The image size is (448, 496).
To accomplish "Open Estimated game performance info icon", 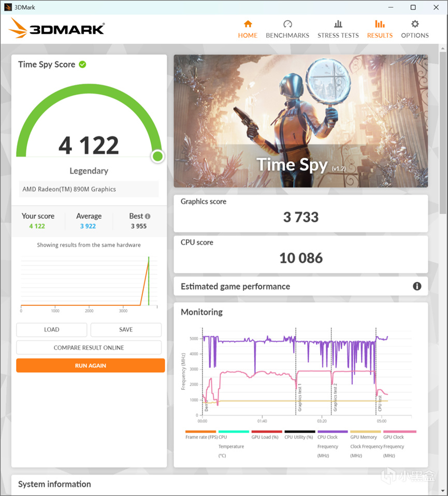I will click(417, 286).
